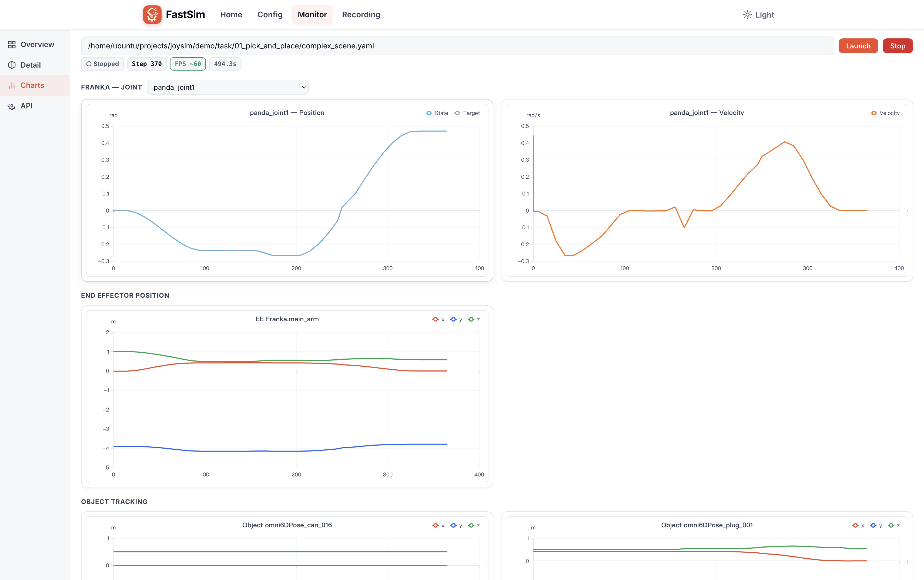Click the Detail shield icon in sidebar

pyautogui.click(x=12, y=65)
